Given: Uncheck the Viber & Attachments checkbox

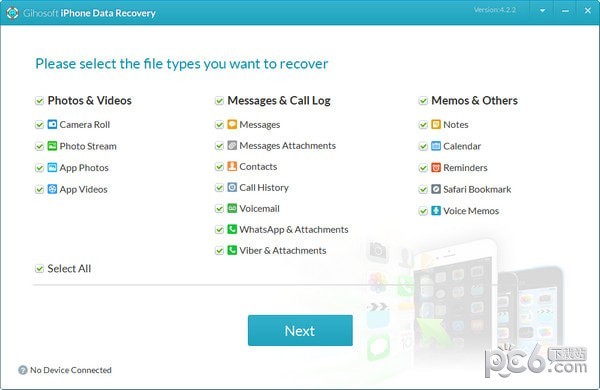Looking at the screenshot, I should (x=219, y=251).
